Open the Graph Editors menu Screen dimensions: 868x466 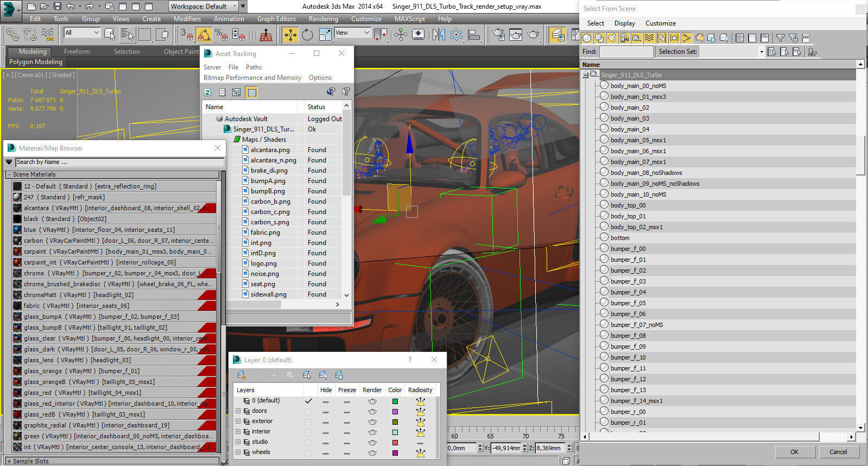click(x=276, y=18)
